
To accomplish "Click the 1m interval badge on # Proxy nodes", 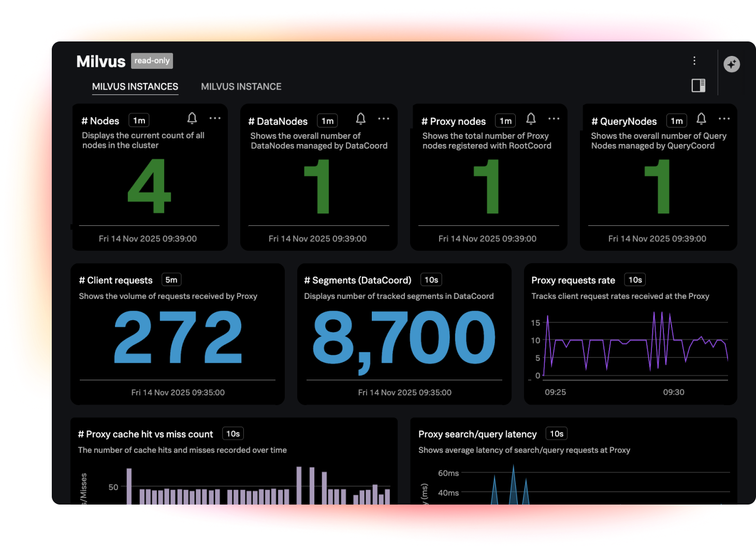I will (x=505, y=121).
